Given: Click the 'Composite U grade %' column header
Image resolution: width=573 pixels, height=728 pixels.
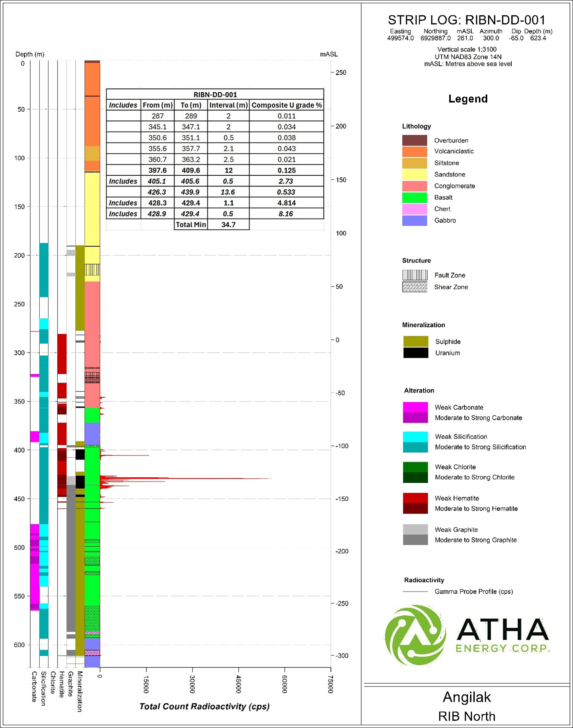Looking at the screenshot, I should click(x=286, y=105).
